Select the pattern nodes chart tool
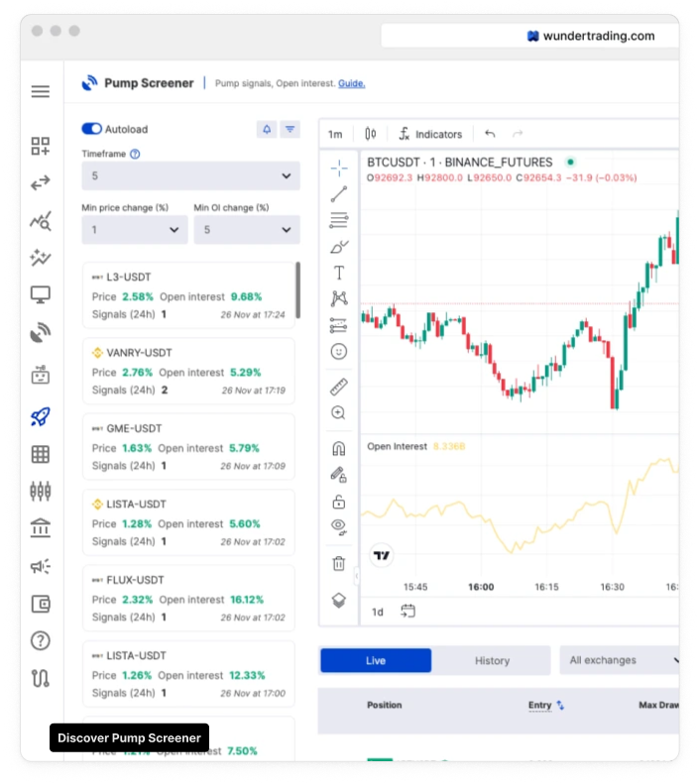The height and width of the screenshot is (784, 698). [339, 298]
